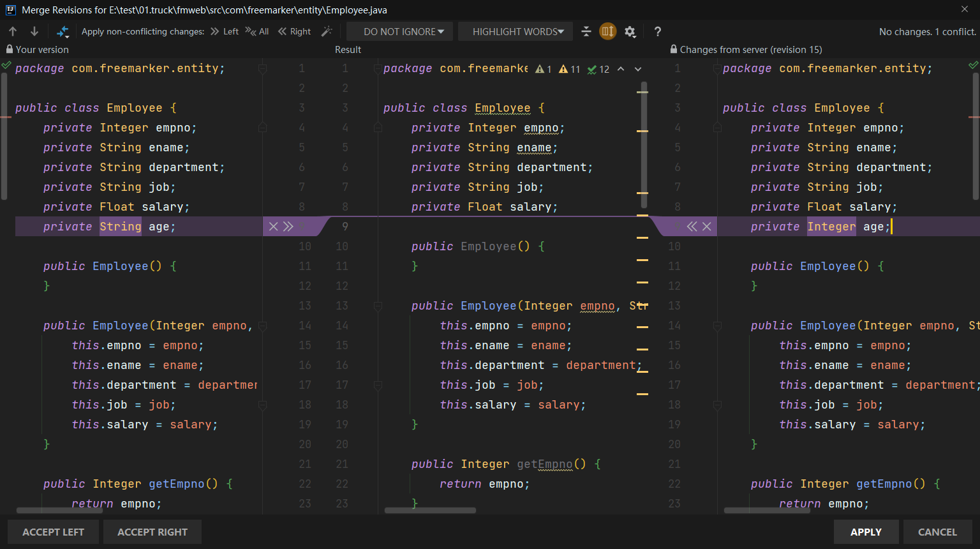Click ACCEPT RIGHT button
This screenshot has width=980, height=549.
[x=152, y=532]
